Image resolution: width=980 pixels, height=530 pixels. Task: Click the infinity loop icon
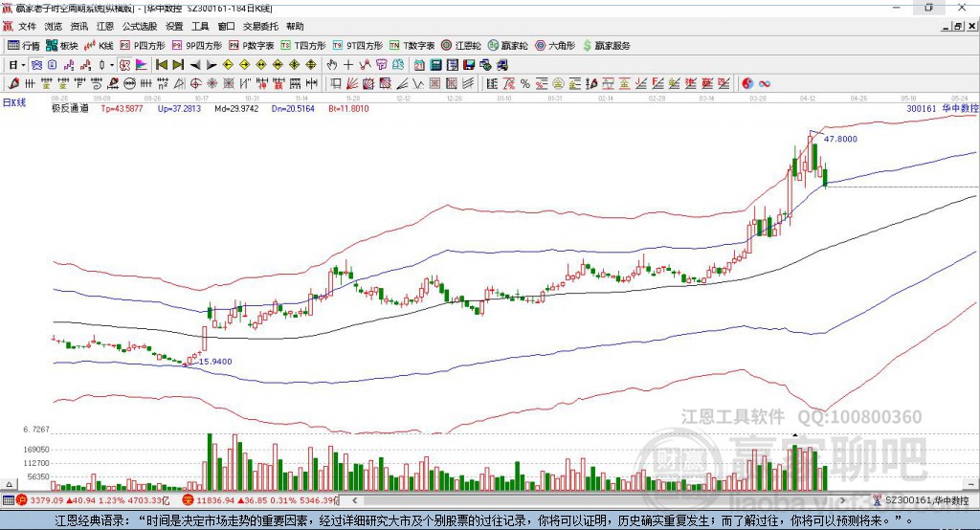pyautogui.click(x=765, y=83)
